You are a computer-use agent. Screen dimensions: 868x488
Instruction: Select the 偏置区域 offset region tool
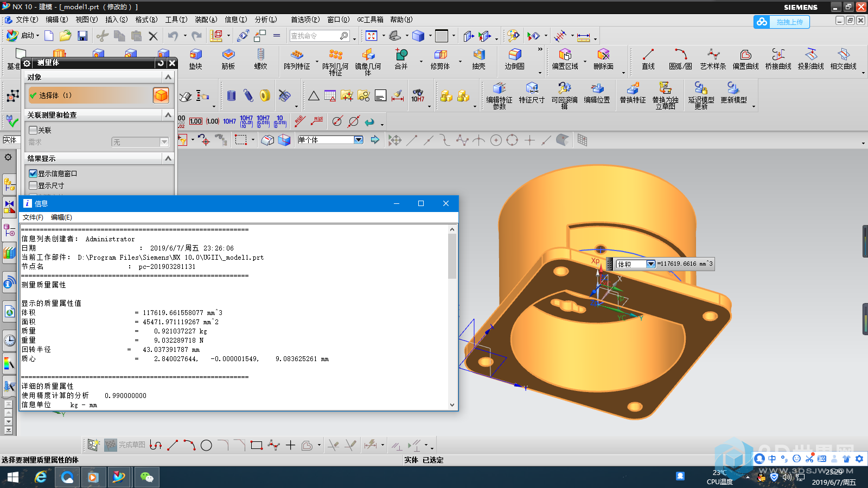point(565,59)
